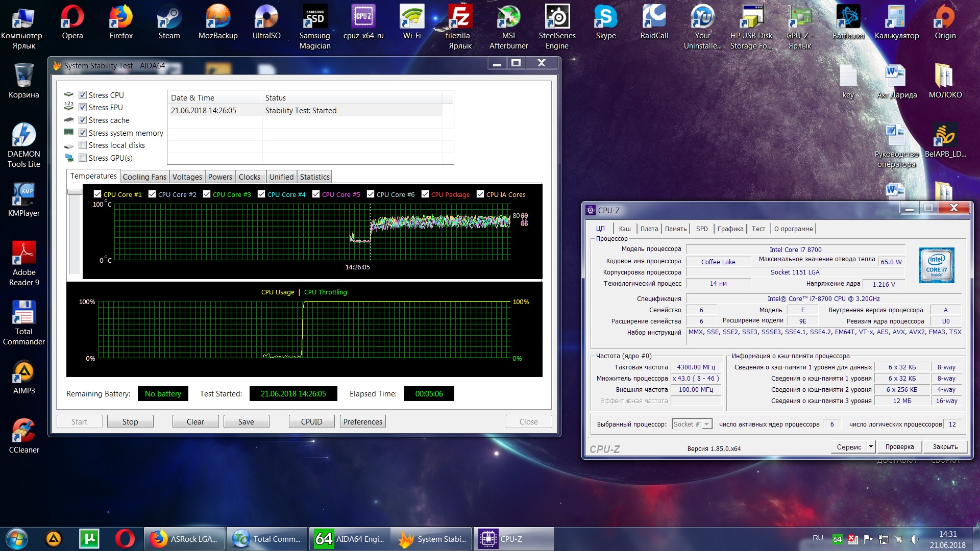The height and width of the screenshot is (551, 980).
Task: Open the Память tab in CPU-Z
Action: 675,229
